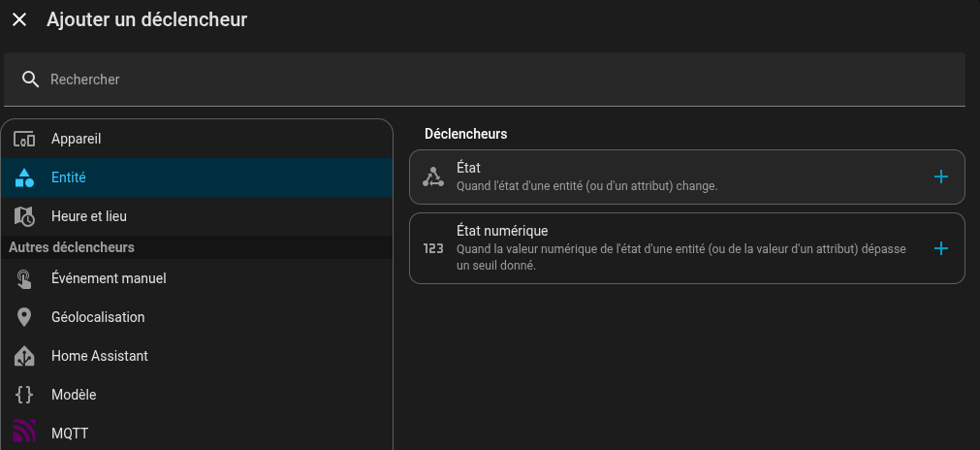This screenshot has width=980, height=450.
Task: Click the Événement manuel tap gesture icon
Action: pos(24,278)
